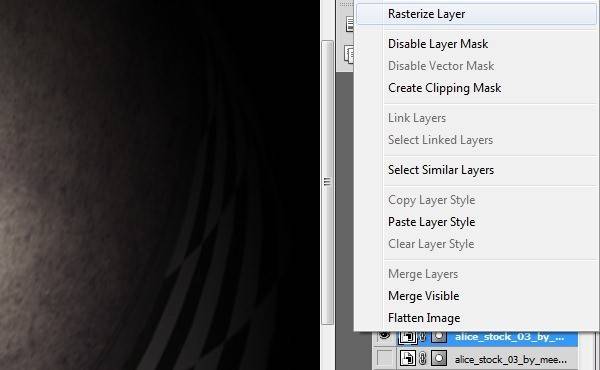The height and width of the screenshot is (370, 600).
Task: Click smart object thumbnail of selected alice_stock layer
Action: [x=408, y=337]
